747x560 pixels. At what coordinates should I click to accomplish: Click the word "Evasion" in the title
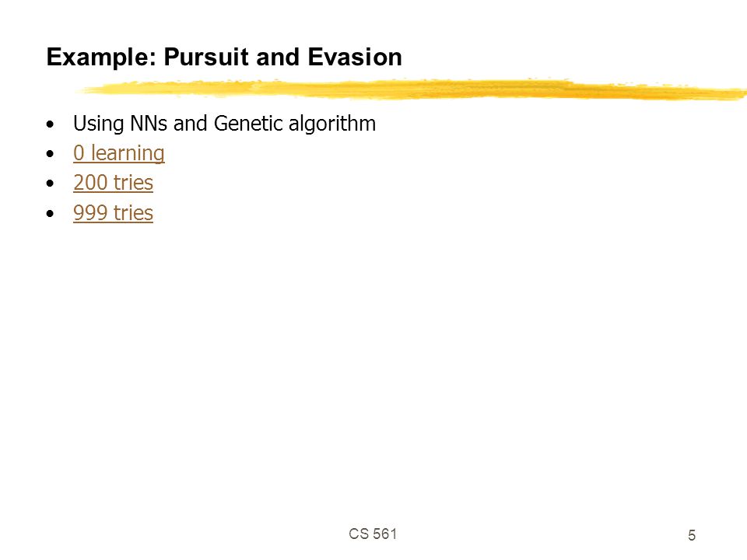355,57
